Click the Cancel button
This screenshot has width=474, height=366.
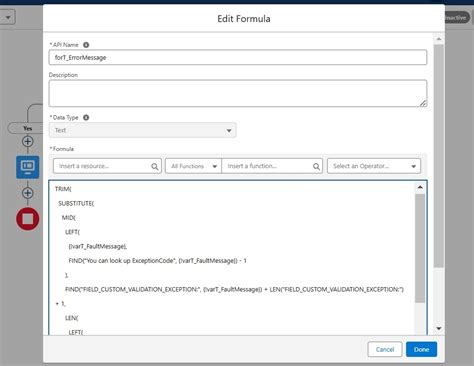(385, 349)
